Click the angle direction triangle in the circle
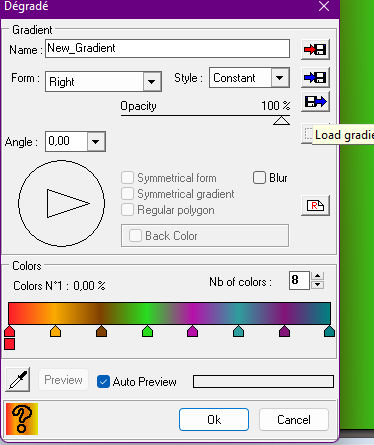374x445 pixels. click(68, 203)
